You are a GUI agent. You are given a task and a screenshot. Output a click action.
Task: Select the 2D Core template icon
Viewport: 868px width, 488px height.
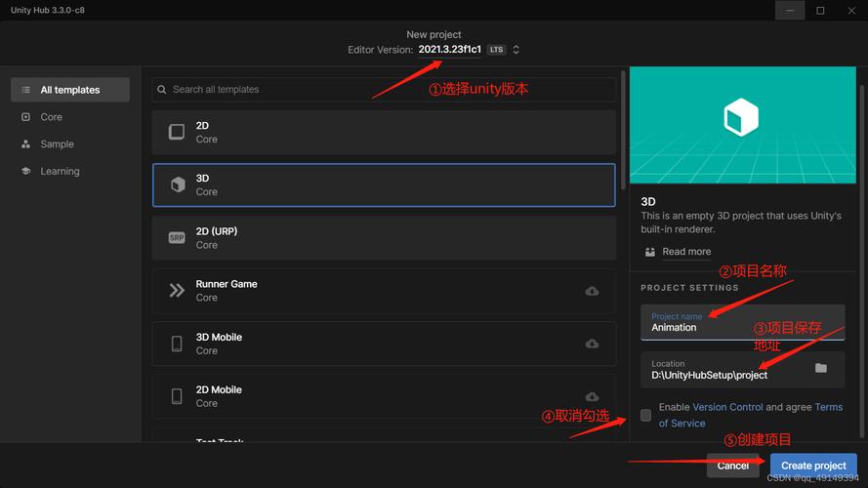coord(177,132)
